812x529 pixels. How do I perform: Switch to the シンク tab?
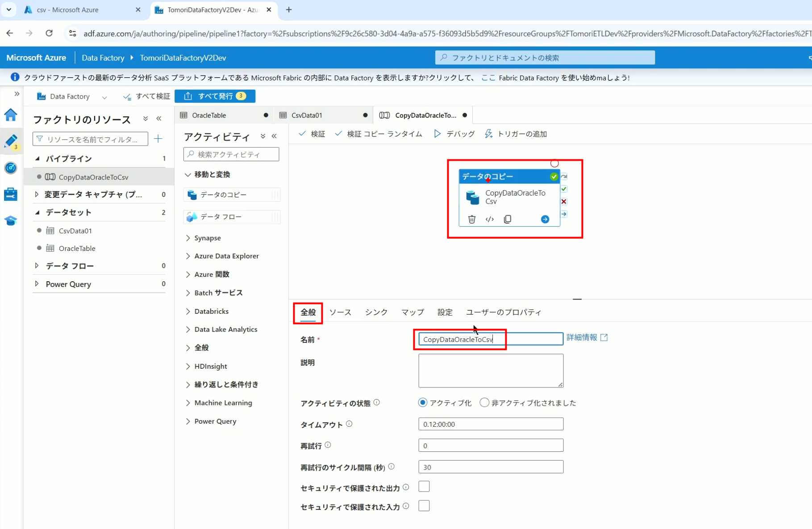[376, 312]
